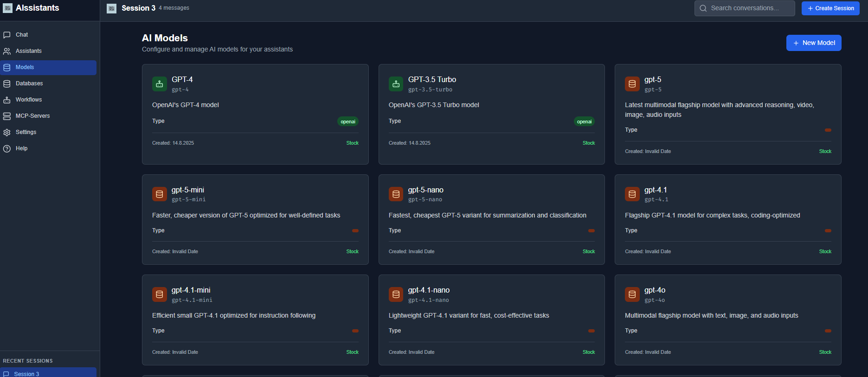Click in the Search conversations field
The width and height of the screenshot is (868, 377).
745,8
